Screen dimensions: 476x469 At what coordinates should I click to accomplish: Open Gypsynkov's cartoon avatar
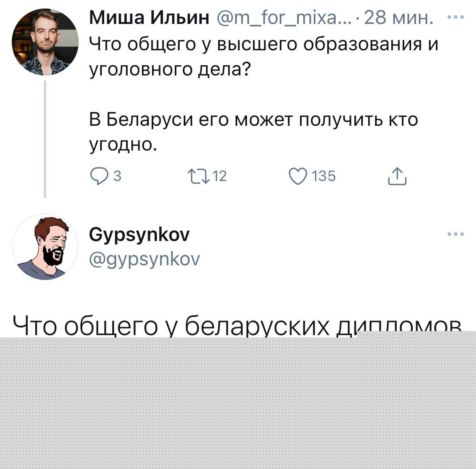pos(45,247)
